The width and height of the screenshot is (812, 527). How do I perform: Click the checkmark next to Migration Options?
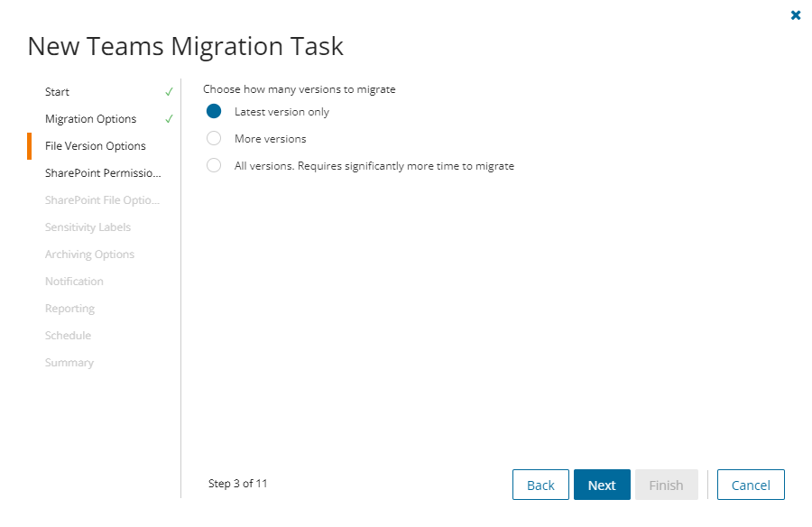[169, 119]
